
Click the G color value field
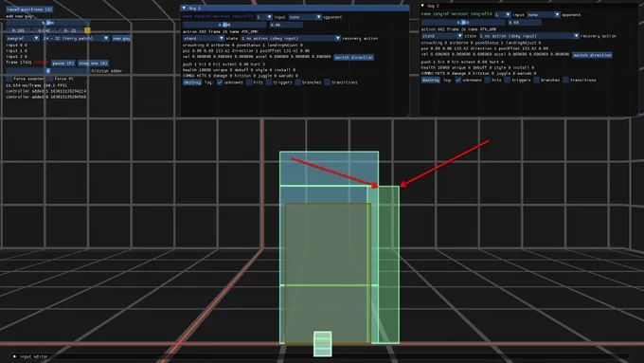pos(44,30)
